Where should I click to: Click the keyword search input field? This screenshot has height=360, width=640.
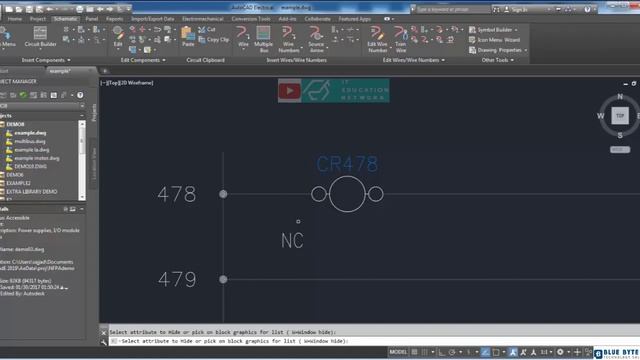coord(453,9)
